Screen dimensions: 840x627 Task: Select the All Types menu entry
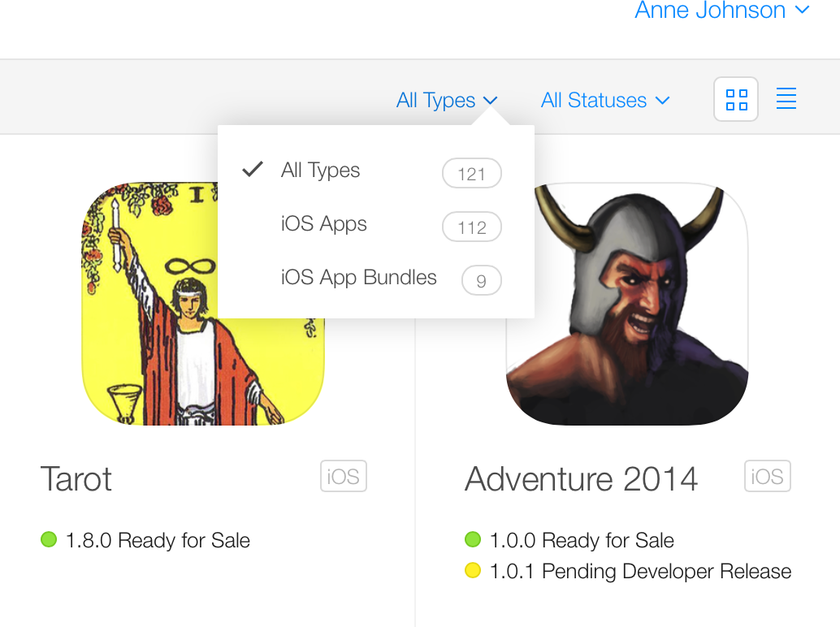click(320, 171)
